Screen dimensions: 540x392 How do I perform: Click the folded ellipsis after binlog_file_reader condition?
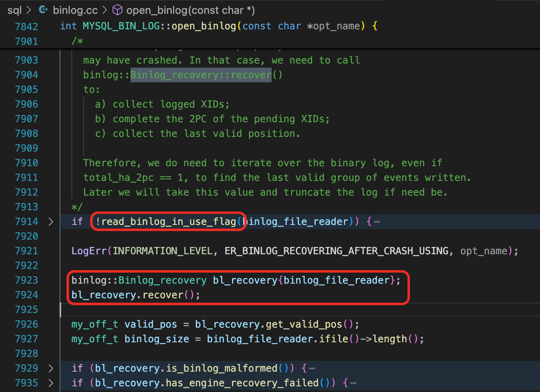pyautogui.click(x=377, y=222)
